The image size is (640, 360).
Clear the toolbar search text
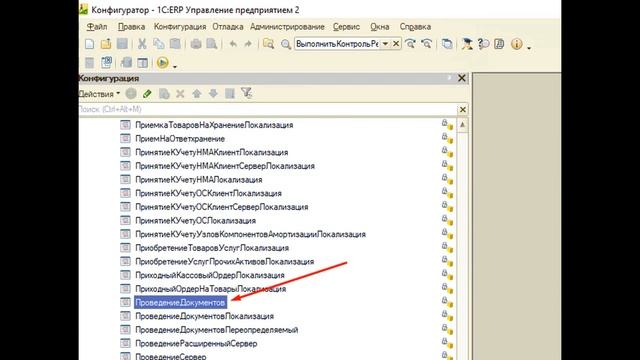tap(396, 44)
